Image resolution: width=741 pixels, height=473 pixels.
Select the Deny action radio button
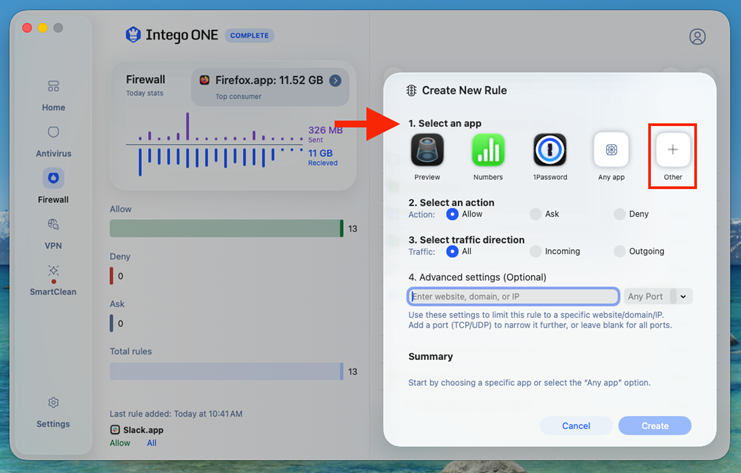[620, 214]
